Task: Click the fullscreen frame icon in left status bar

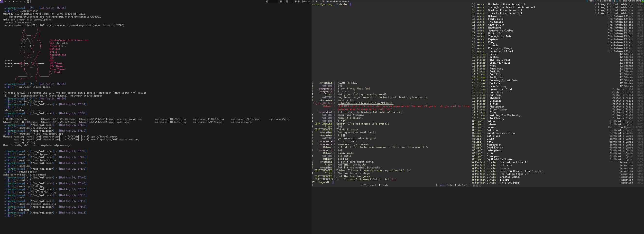Action: (267, 1)
